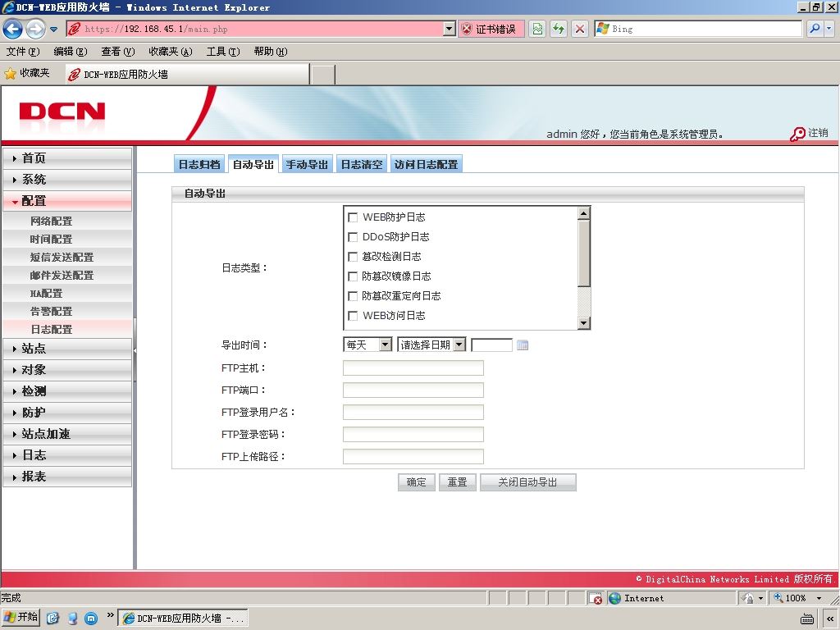840x630 pixels.
Task: Check the WEB防护日志 checkbox
Action: pos(353,217)
